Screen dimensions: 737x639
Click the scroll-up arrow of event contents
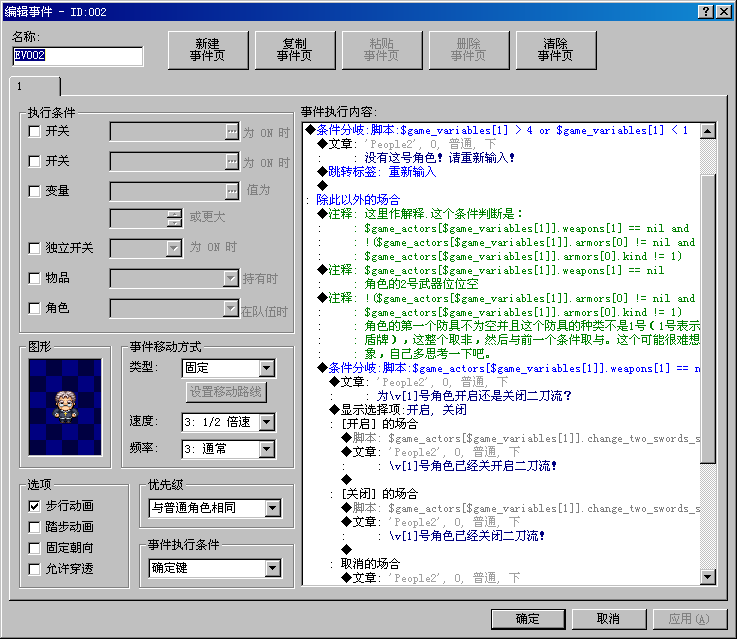(x=707, y=131)
